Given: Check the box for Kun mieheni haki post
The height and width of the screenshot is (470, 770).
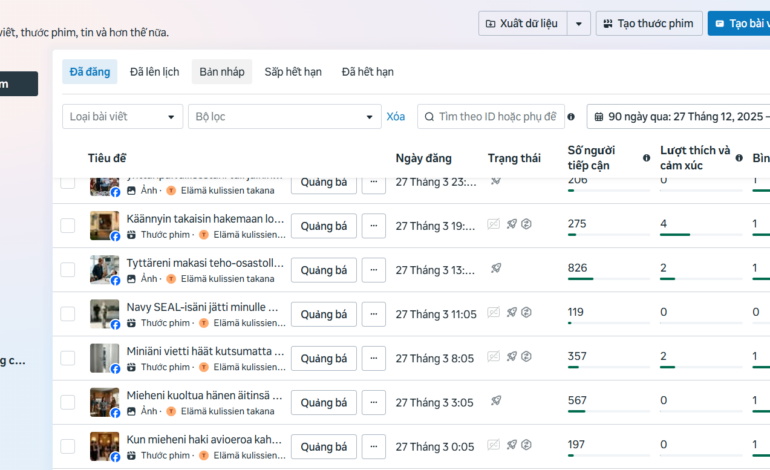Looking at the screenshot, I should click(x=68, y=446).
